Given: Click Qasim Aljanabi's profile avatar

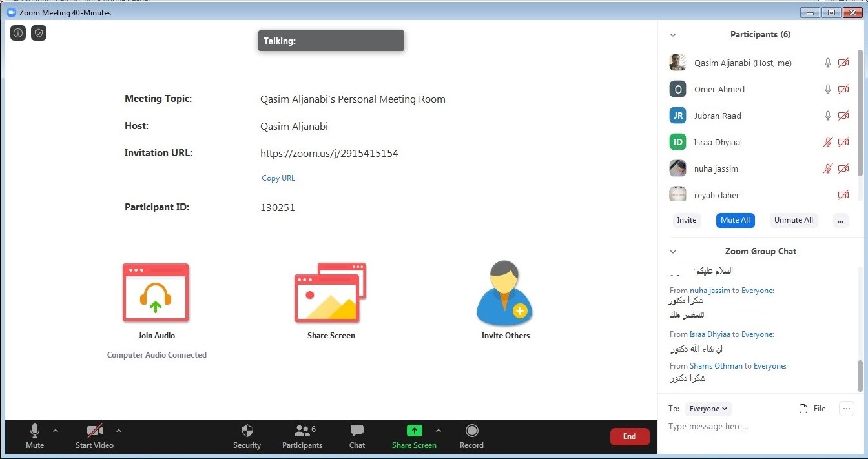Looking at the screenshot, I should 677,63.
